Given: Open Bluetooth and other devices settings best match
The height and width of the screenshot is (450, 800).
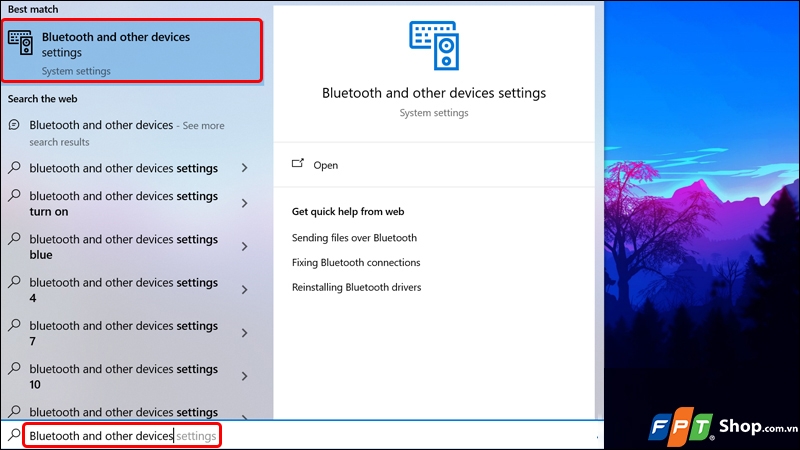Looking at the screenshot, I should click(132, 51).
